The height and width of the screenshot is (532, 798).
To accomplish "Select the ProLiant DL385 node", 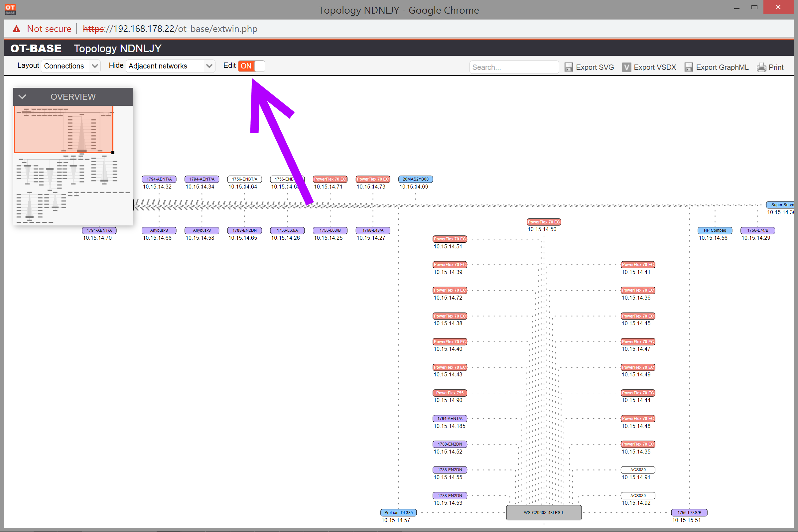I will coord(398,512).
